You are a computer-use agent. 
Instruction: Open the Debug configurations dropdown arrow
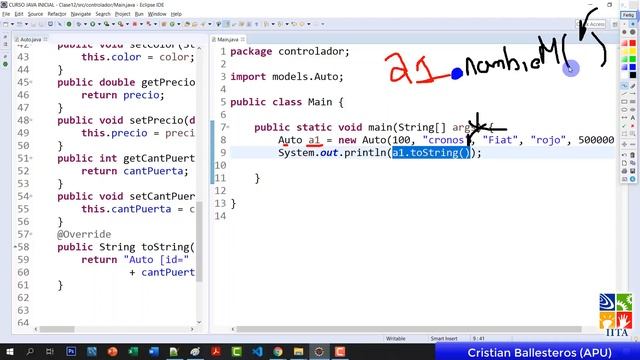point(85,24)
